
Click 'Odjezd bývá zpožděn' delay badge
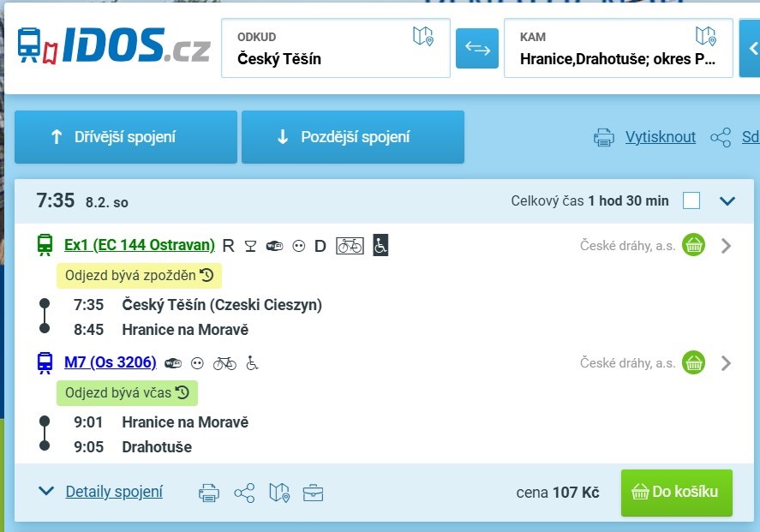click(x=139, y=276)
